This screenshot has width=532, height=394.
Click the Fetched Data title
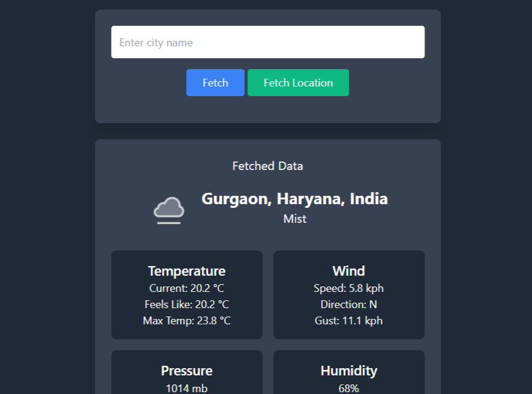click(x=267, y=166)
